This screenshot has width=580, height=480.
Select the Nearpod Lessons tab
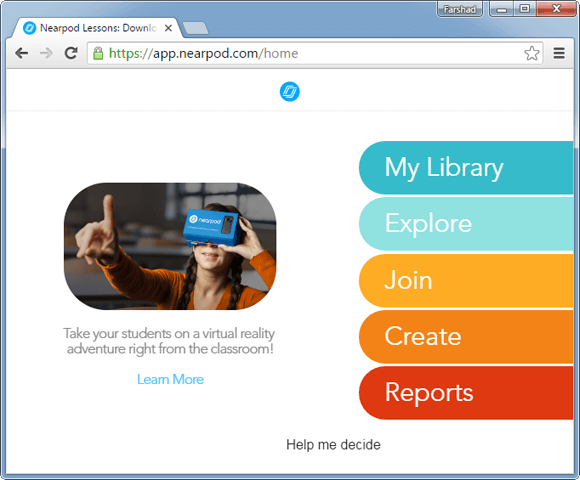point(97,28)
